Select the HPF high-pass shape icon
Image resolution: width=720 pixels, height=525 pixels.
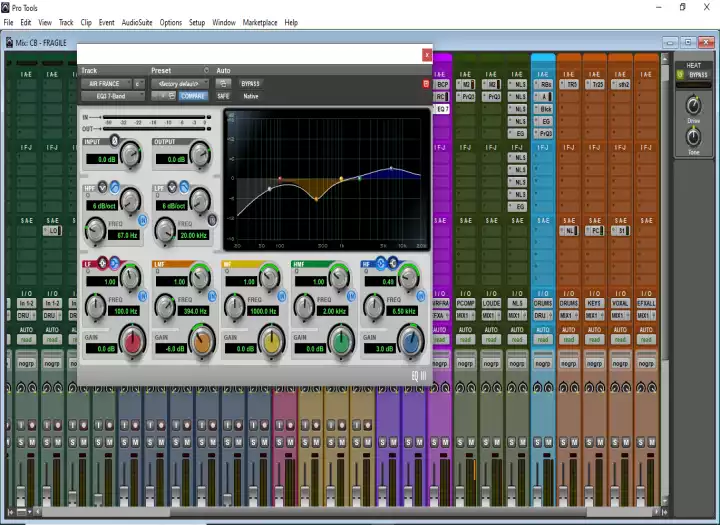(114, 187)
